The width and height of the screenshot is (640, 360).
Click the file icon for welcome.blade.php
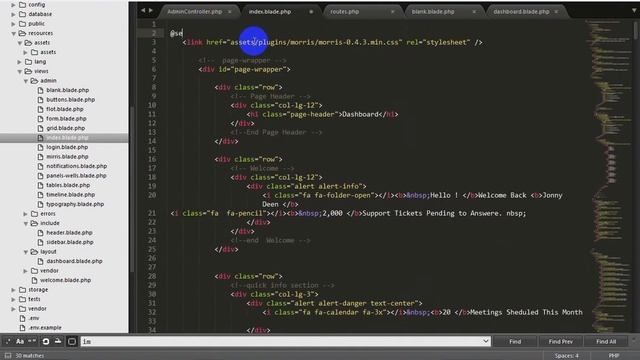(x=34, y=280)
